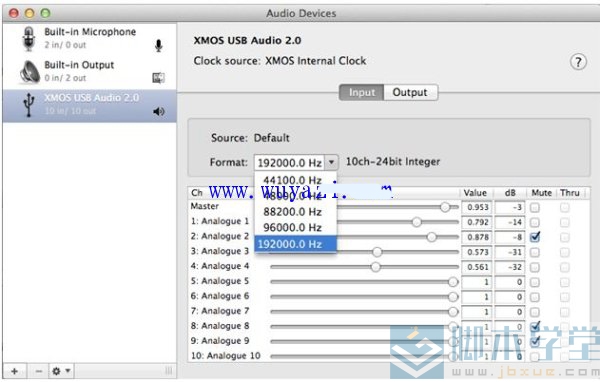Viewport: 600px width, 382px height.
Task: Click the Analogue 5 slider knob
Action: click(x=453, y=282)
